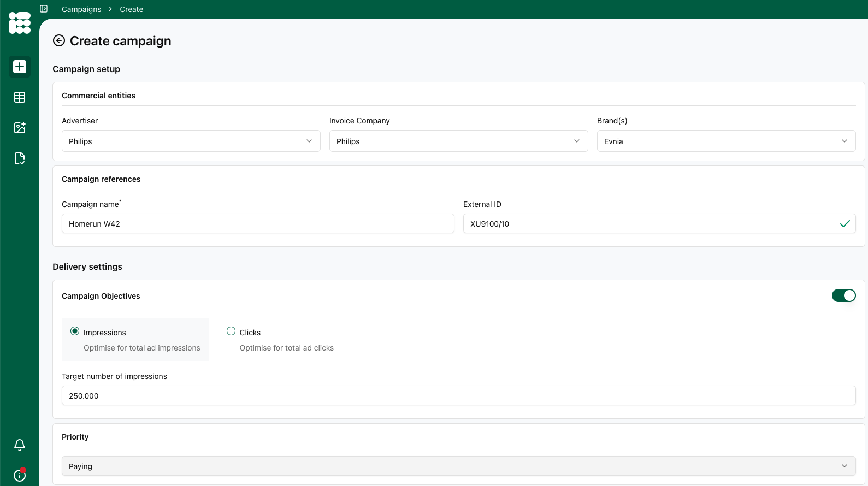Open the creatives image icon in sidebar

pos(20,128)
